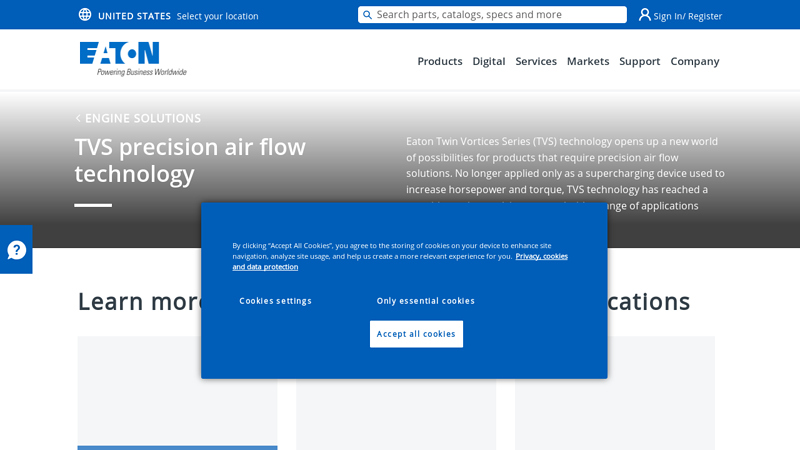
Task: Click the search magnifier icon
Action: tap(368, 15)
